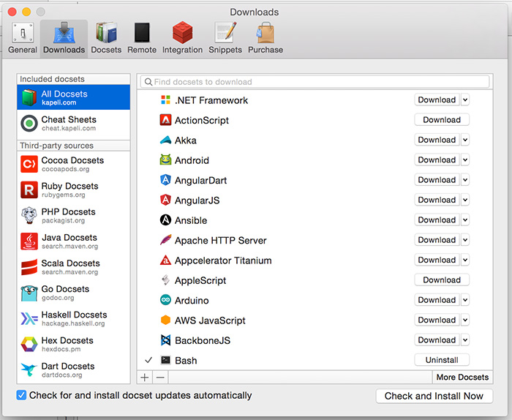This screenshot has width=512, height=420.
Task: Click the BackboneJS logo icon
Action: (165, 340)
